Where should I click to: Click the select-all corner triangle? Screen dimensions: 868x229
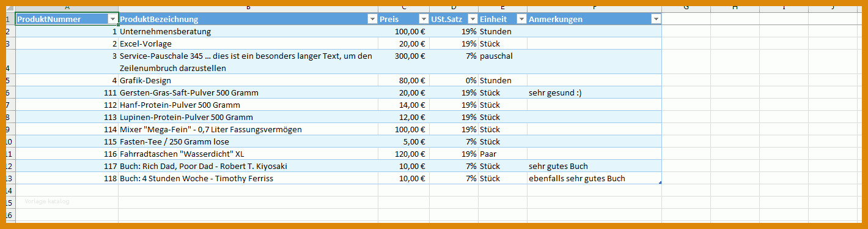[10, 9]
